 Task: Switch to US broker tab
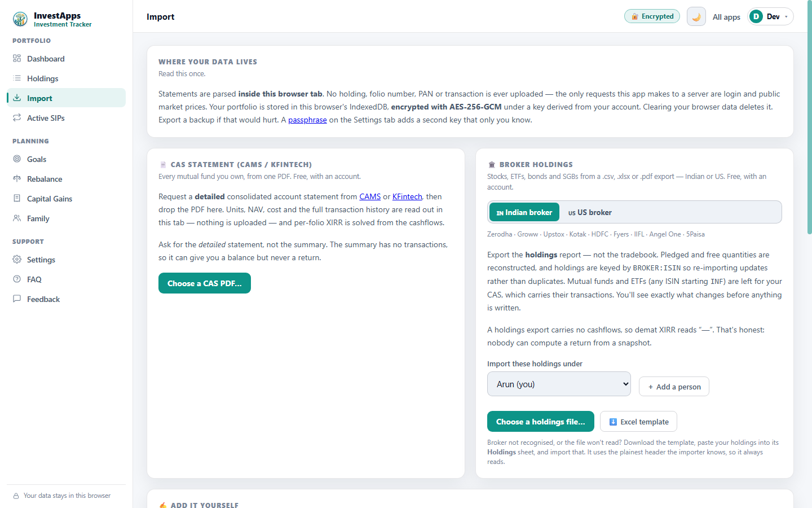tap(590, 212)
